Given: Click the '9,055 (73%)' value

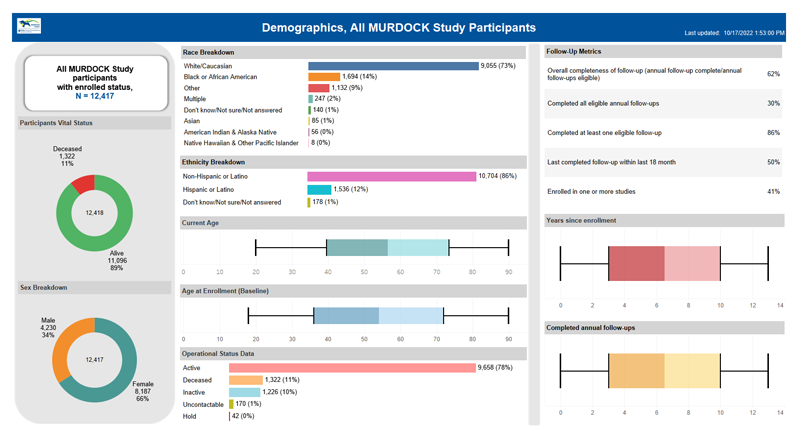Looking at the screenshot, I should point(498,66).
